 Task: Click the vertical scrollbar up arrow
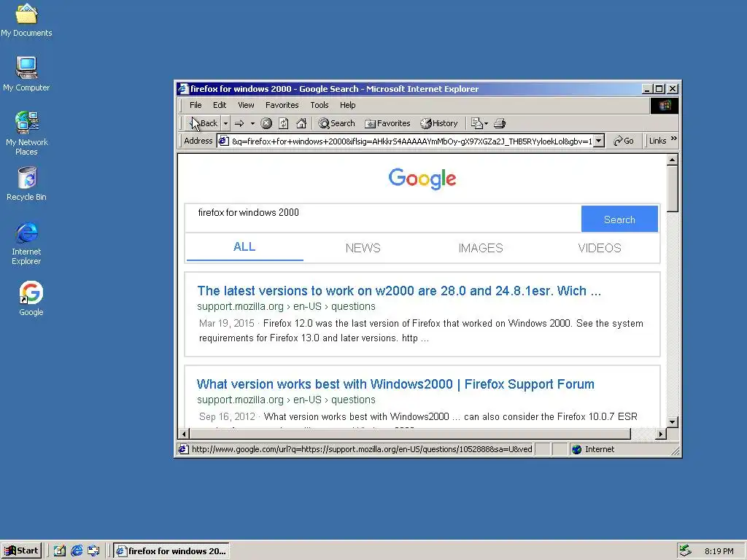(672, 160)
